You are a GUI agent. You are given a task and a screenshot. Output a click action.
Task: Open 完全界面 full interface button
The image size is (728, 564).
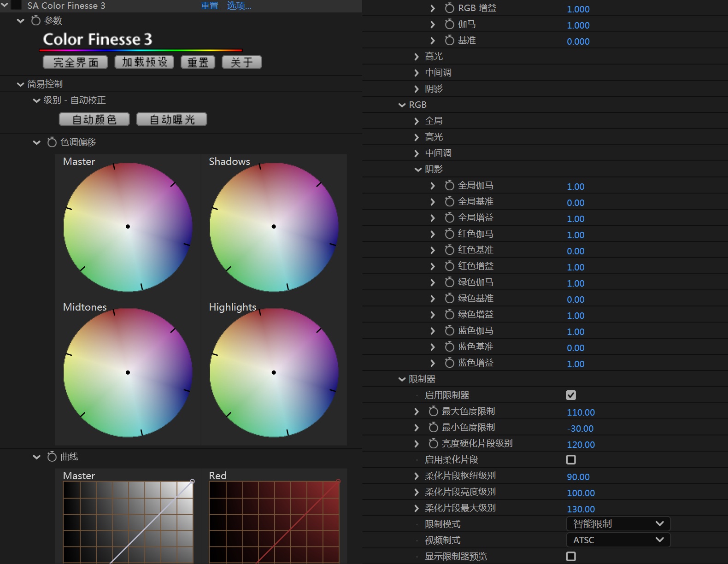pos(75,62)
